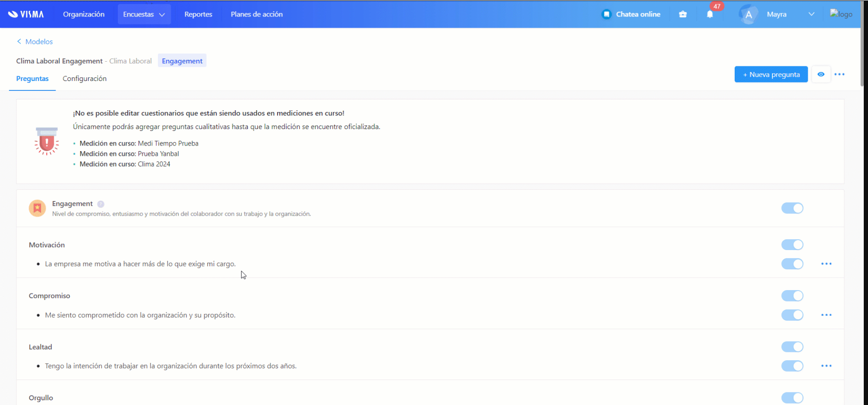Preview questionnaire with the eye icon
This screenshot has height=405, width=868.
point(821,74)
